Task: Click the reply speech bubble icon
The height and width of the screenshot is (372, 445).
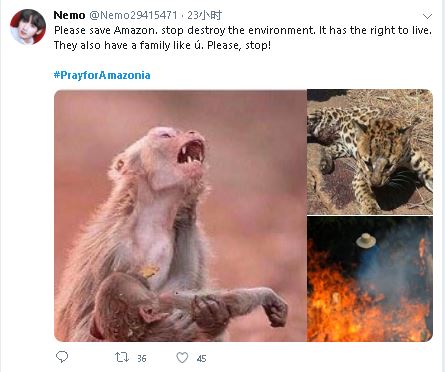Action: point(62,357)
